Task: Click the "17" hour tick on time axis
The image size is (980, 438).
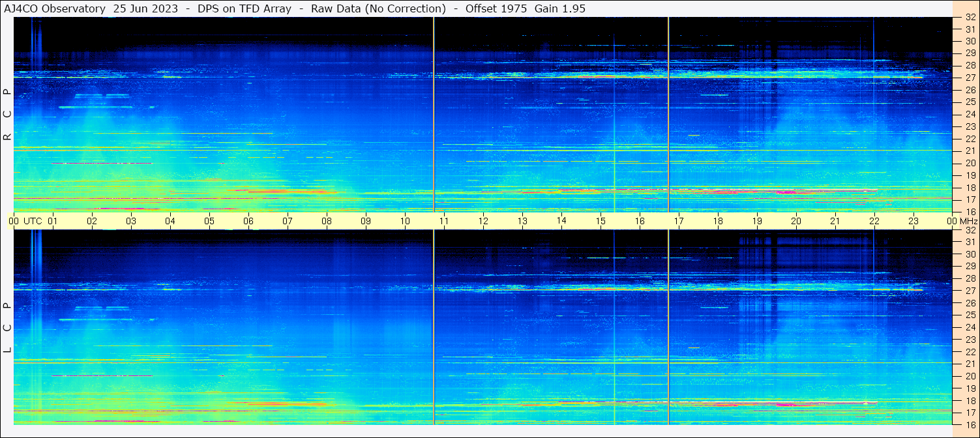Action: click(x=679, y=221)
